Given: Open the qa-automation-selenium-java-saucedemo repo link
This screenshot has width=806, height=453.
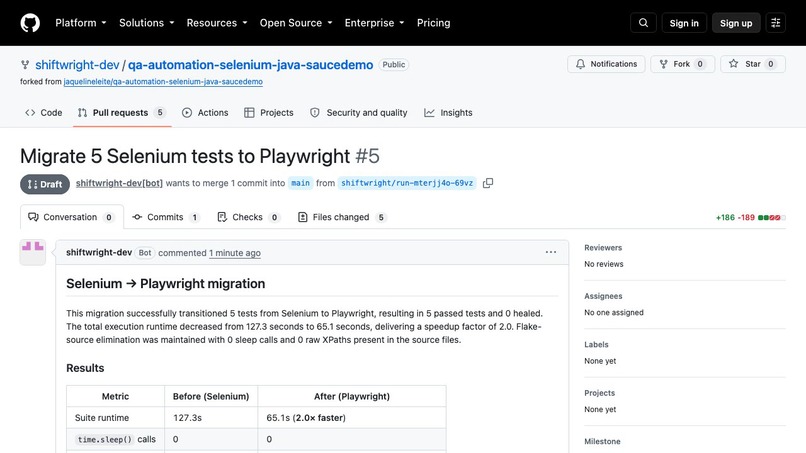Looking at the screenshot, I should [x=250, y=65].
